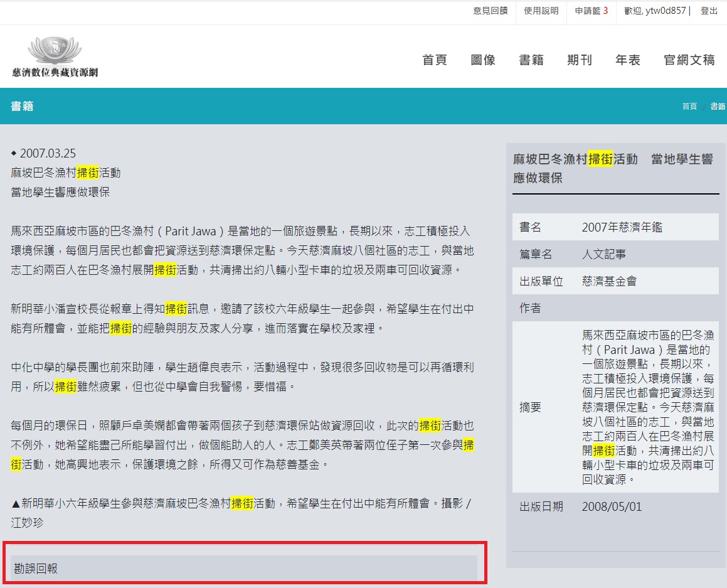Viewport: 727px width, 588px height.
Task: Click the date text 2007.03.25
Action: [48, 154]
